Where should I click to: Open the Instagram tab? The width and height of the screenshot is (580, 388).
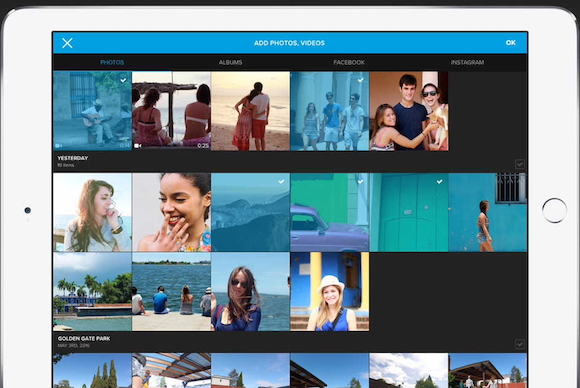[467, 63]
